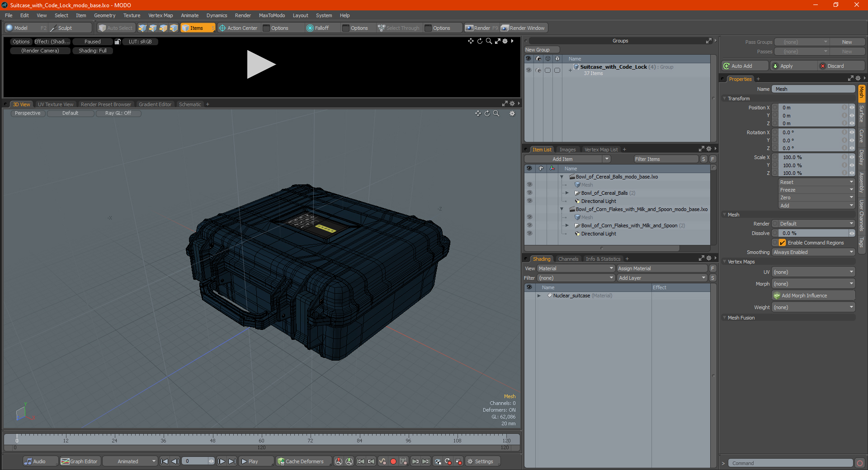The height and width of the screenshot is (470, 868).
Task: Toggle Enable Command Regions checkbox
Action: coord(782,243)
